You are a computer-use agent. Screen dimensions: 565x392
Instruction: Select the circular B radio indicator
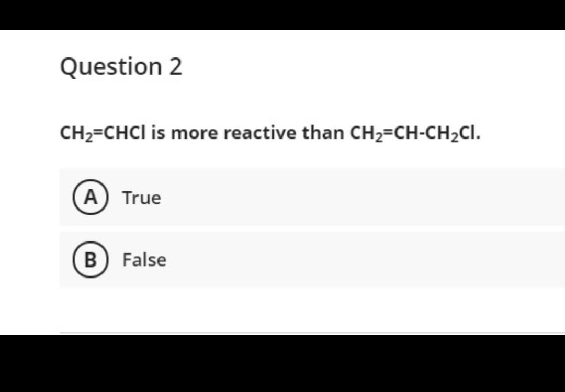point(89,260)
